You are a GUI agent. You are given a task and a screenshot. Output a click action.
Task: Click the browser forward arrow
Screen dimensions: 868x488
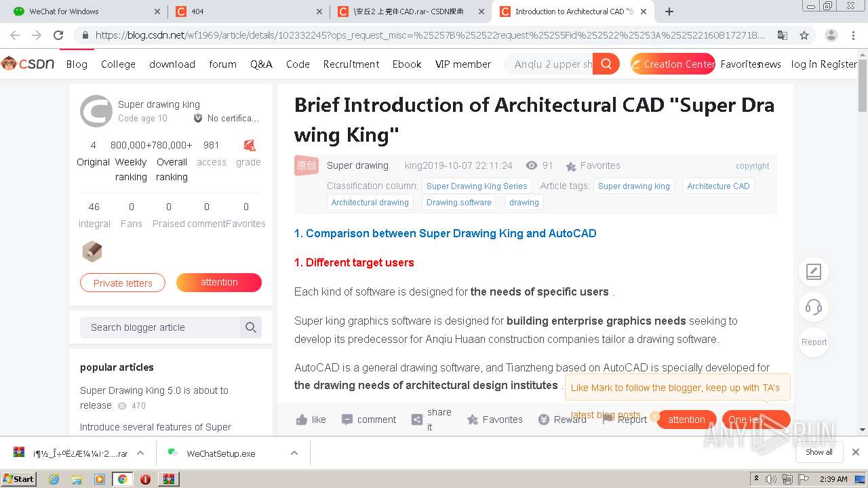click(x=37, y=35)
